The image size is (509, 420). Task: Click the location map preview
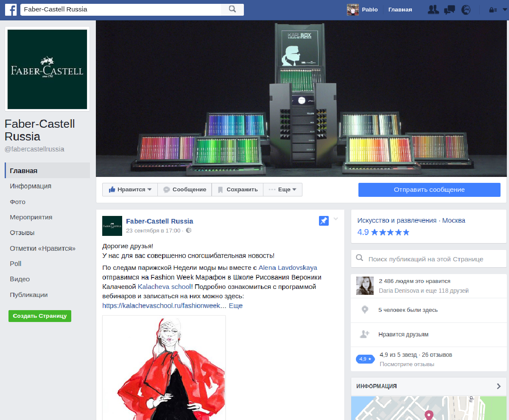tap(429, 408)
